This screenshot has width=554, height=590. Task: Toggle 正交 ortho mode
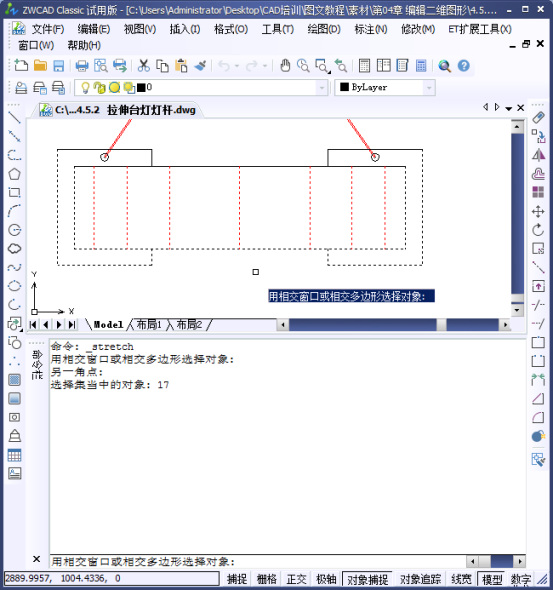297,579
